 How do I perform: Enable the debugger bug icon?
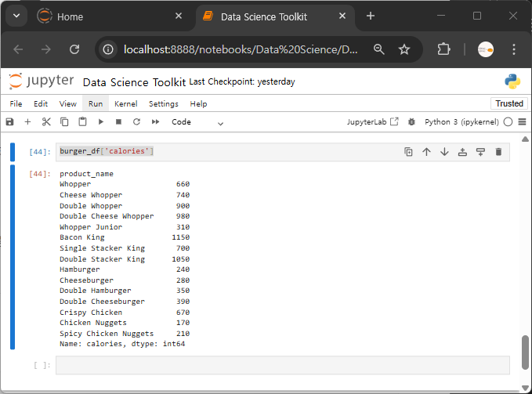point(411,121)
